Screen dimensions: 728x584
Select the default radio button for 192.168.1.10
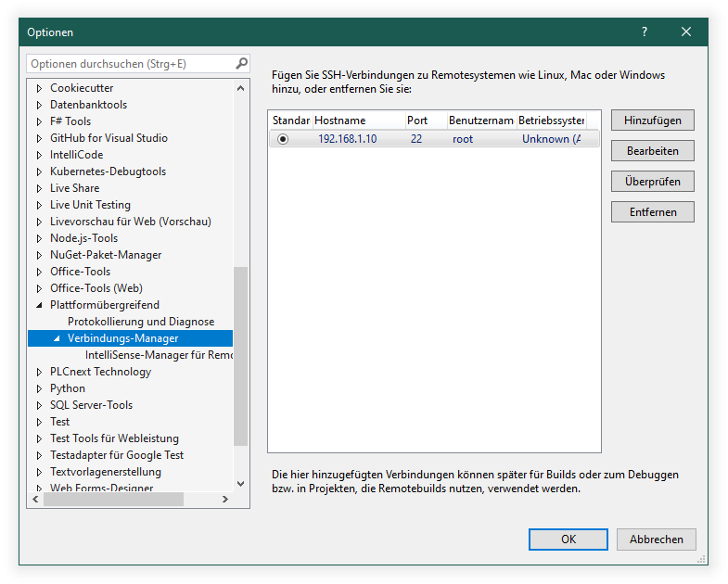(x=283, y=139)
